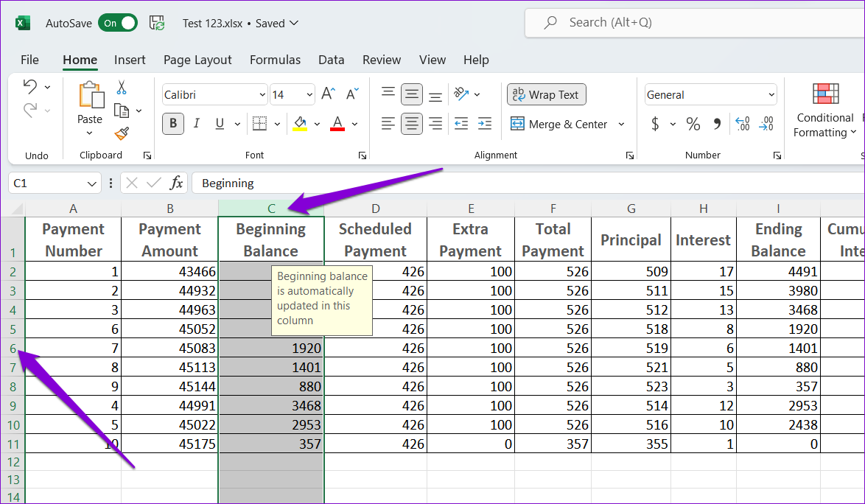Switch to the Page Layout tab

tap(197, 60)
